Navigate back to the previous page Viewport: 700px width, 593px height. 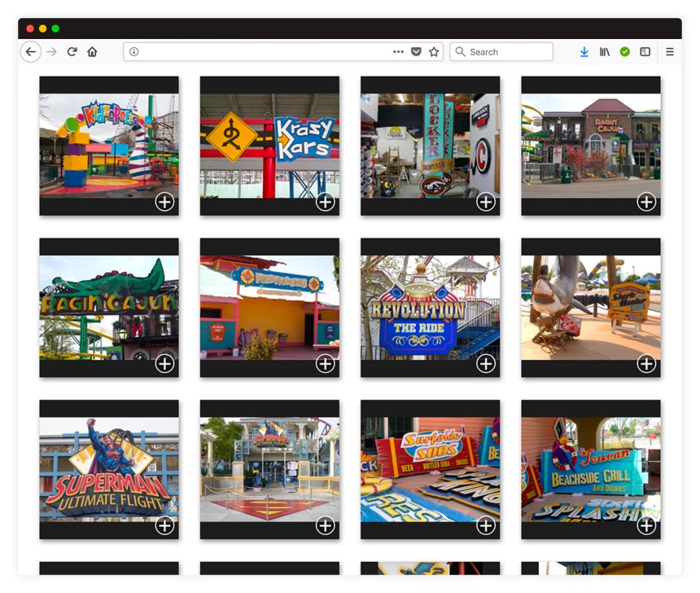(31, 51)
